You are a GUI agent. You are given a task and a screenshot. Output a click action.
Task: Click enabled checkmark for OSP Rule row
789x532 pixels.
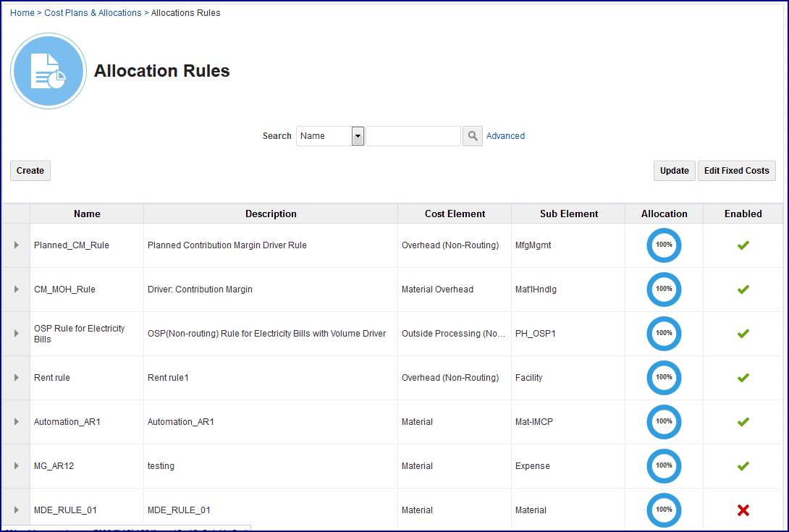click(x=743, y=333)
